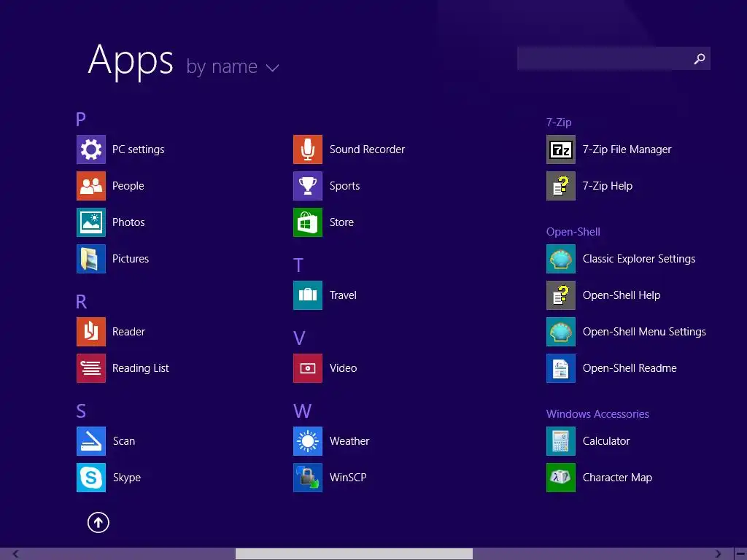This screenshot has width=747, height=560.
Task: Launch the People app icon
Action: coord(91,186)
